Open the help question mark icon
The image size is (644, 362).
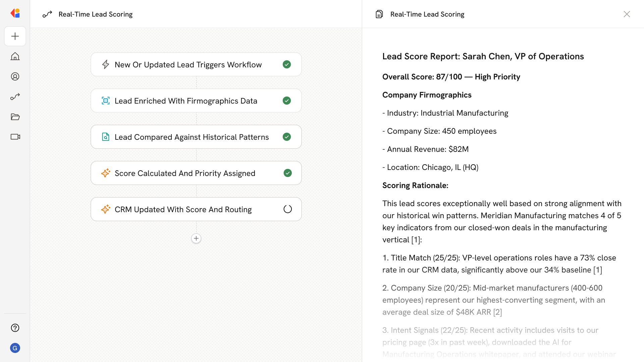coord(15,328)
